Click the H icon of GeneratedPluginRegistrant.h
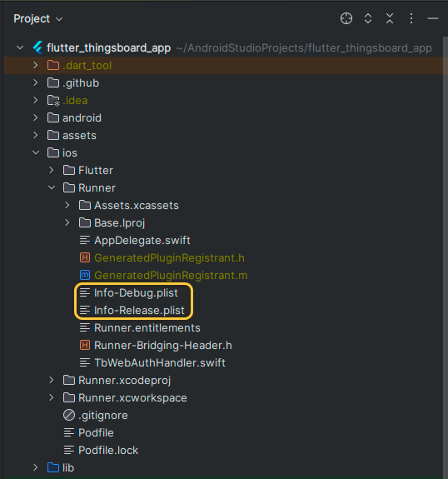The height and width of the screenshot is (479, 448). point(85,258)
